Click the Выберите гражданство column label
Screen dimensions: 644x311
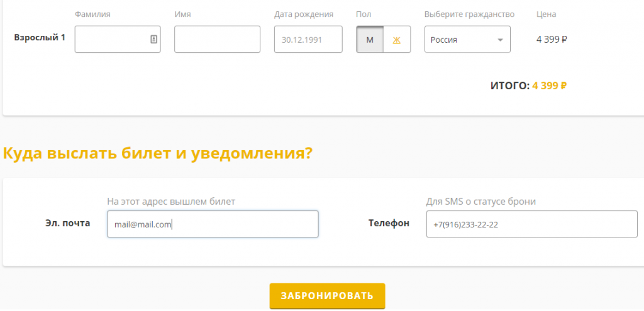(x=469, y=14)
